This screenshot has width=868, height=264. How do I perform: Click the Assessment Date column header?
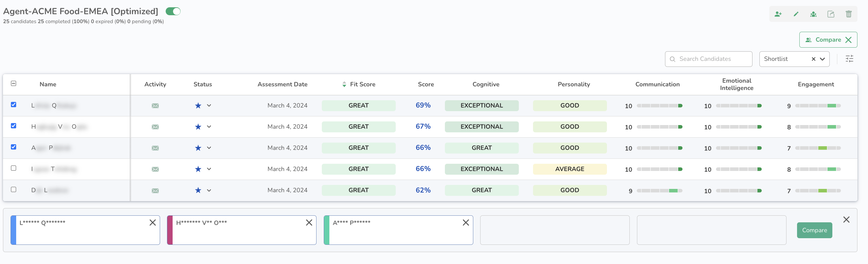click(x=282, y=84)
